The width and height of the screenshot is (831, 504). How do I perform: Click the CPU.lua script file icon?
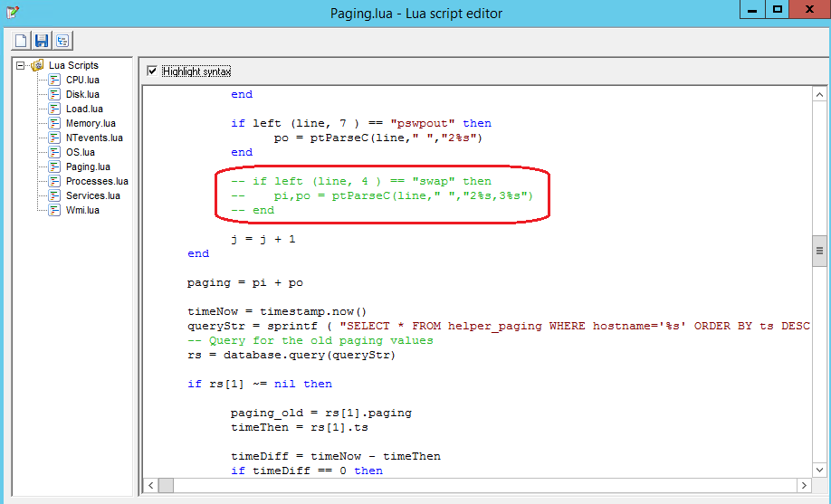[54, 80]
